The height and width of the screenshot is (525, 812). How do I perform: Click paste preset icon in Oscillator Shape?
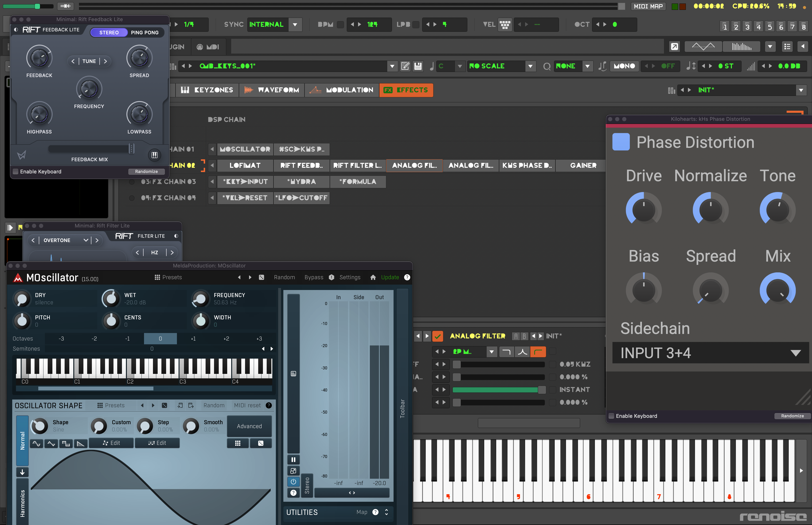point(180,405)
